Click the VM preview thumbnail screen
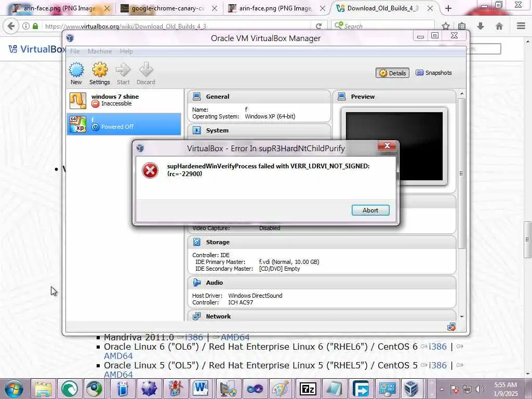 click(394, 146)
